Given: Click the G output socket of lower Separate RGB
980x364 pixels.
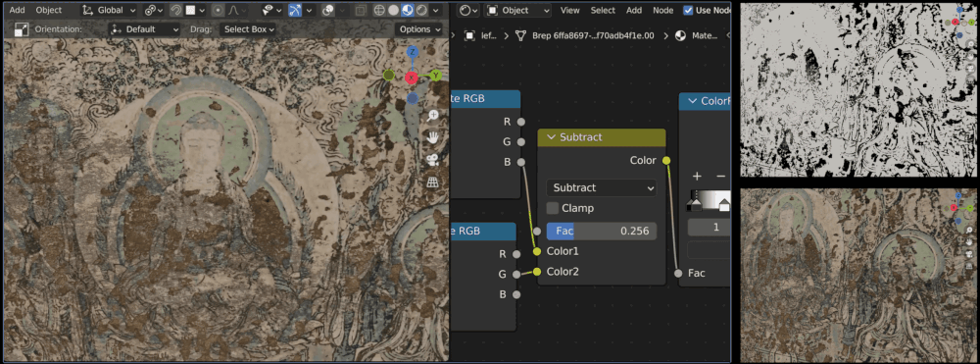Looking at the screenshot, I should point(516,274).
